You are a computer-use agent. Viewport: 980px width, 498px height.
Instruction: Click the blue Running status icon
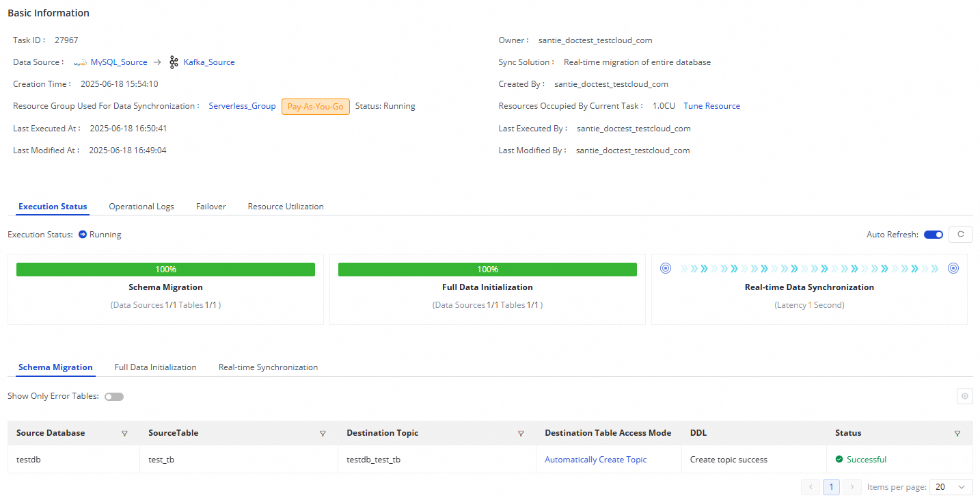[83, 235]
